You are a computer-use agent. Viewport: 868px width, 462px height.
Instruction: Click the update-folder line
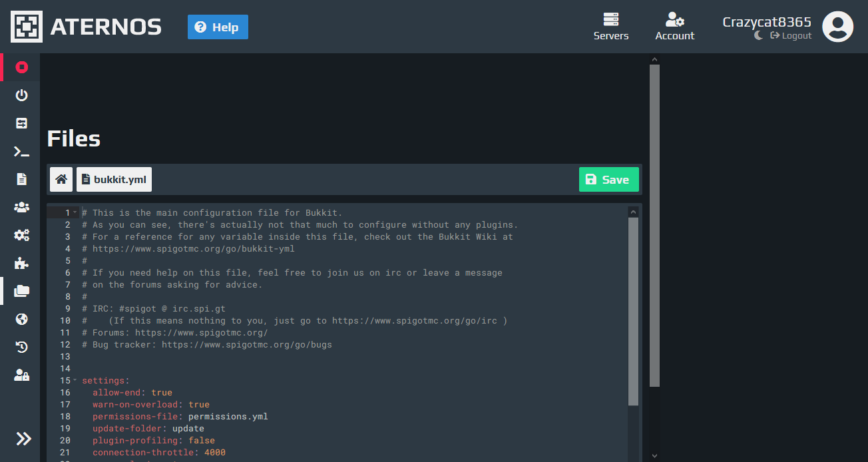pyautogui.click(x=148, y=429)
